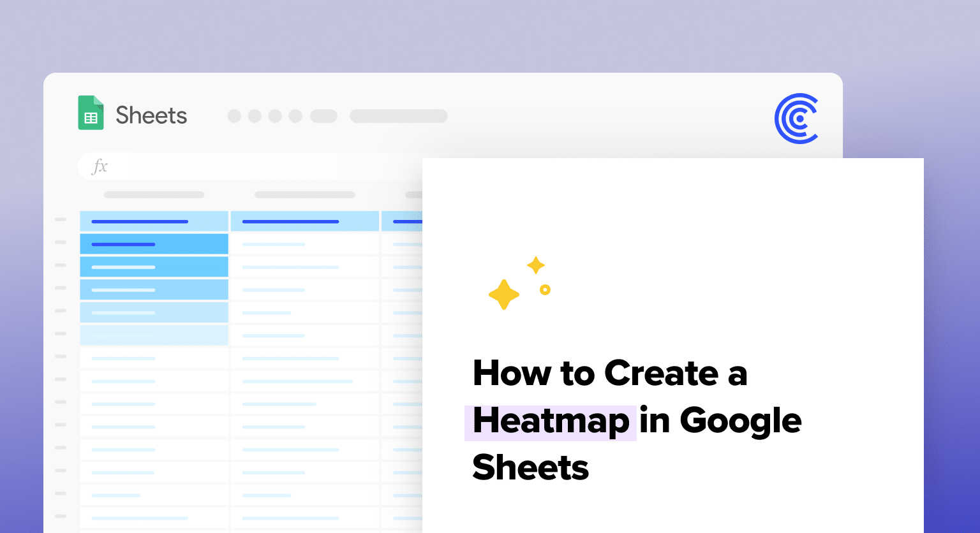Click the green Google Sheets logo icon
The width and height of the screenshot is (980, 533).
point(91,113)
